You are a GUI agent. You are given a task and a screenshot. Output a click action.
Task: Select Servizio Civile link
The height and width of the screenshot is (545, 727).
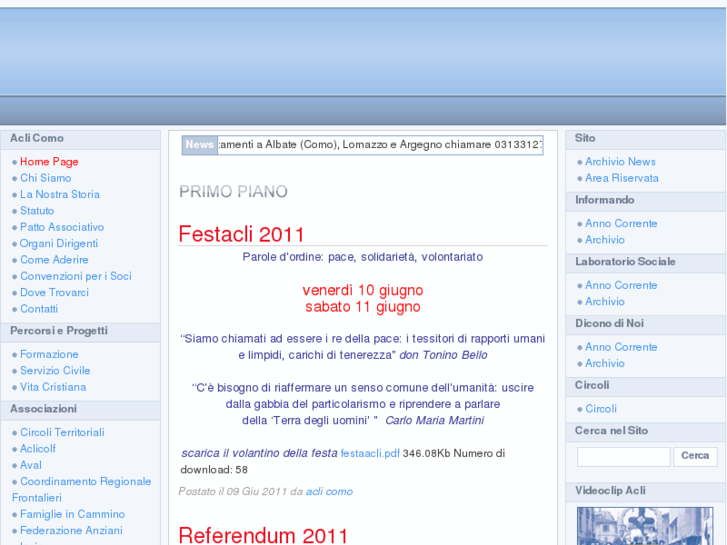click(x=55, y=371)
